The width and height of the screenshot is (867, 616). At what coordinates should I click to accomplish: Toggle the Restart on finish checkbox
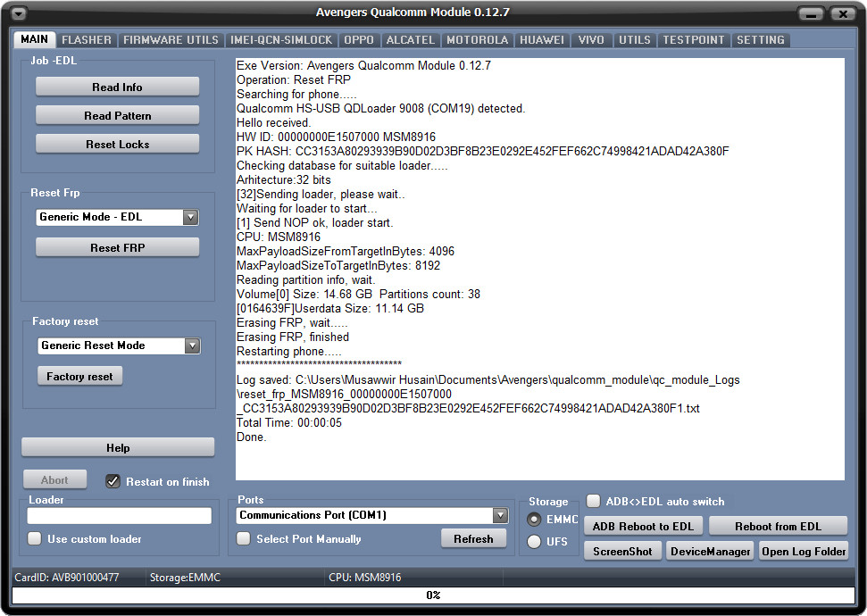pyautogui.click(x=113, y=481)
